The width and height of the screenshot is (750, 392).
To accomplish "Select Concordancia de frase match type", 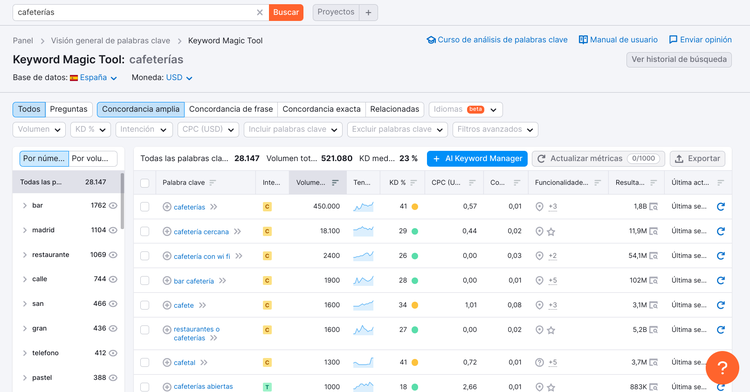I will click(231, 109).
